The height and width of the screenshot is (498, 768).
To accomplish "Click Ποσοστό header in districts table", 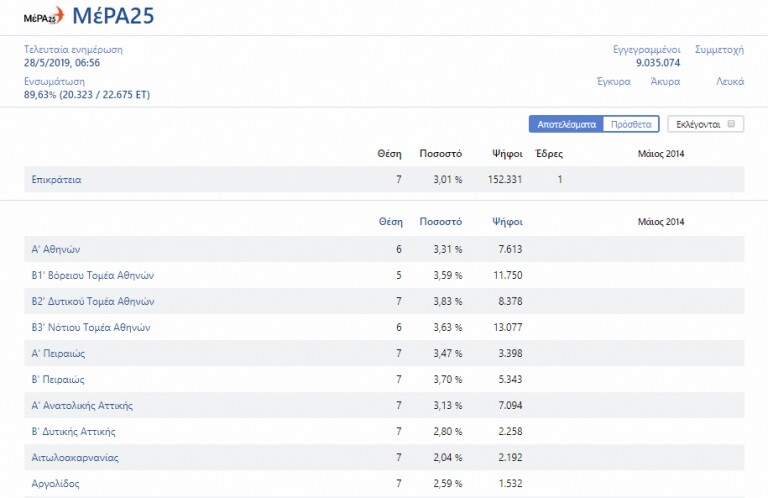I will [440, 222].
